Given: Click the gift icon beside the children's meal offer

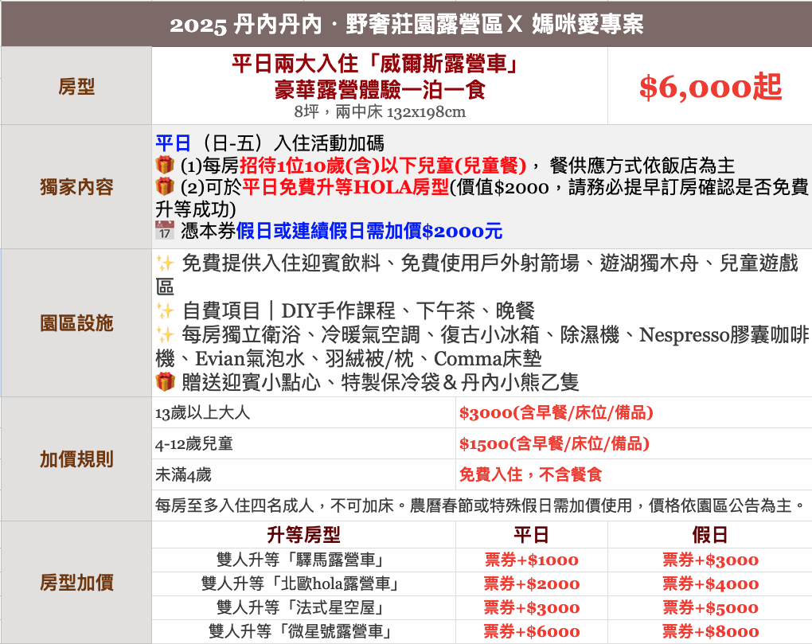Looking at the screenshot, I should [x=165, y=166].
